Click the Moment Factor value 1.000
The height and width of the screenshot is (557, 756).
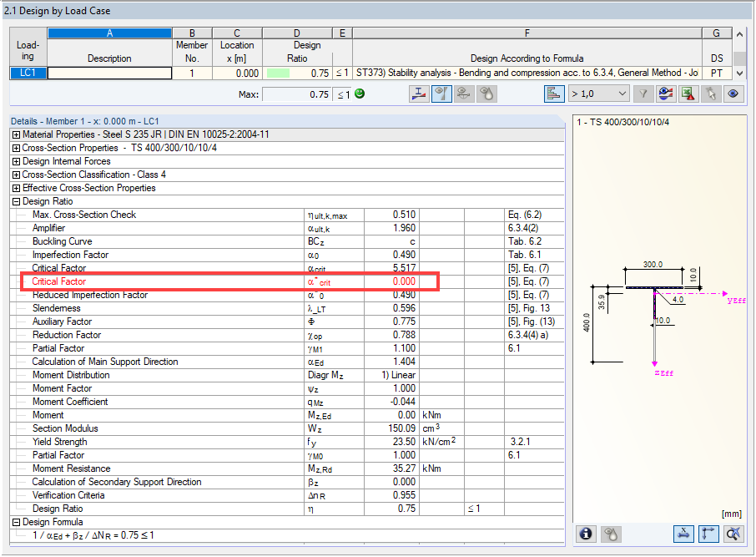point(404,388)
